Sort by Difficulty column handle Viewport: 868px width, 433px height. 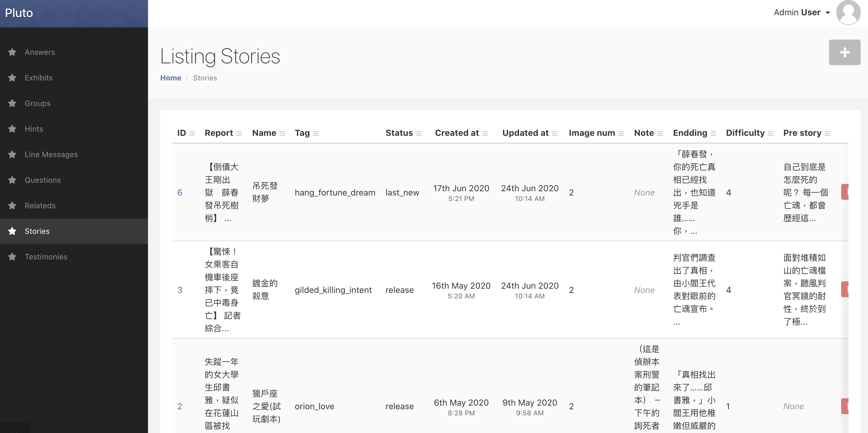[771, 133]
